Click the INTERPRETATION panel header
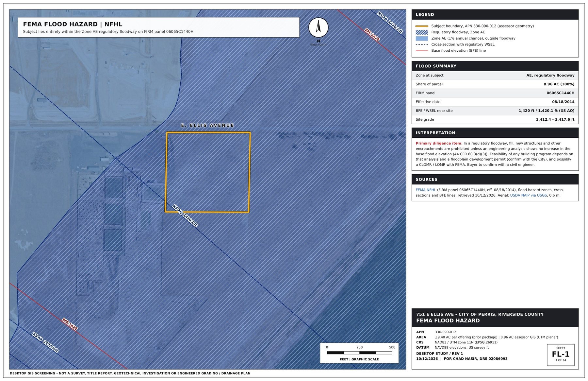Viewport: 588px width, 381px height. [495, 133]
